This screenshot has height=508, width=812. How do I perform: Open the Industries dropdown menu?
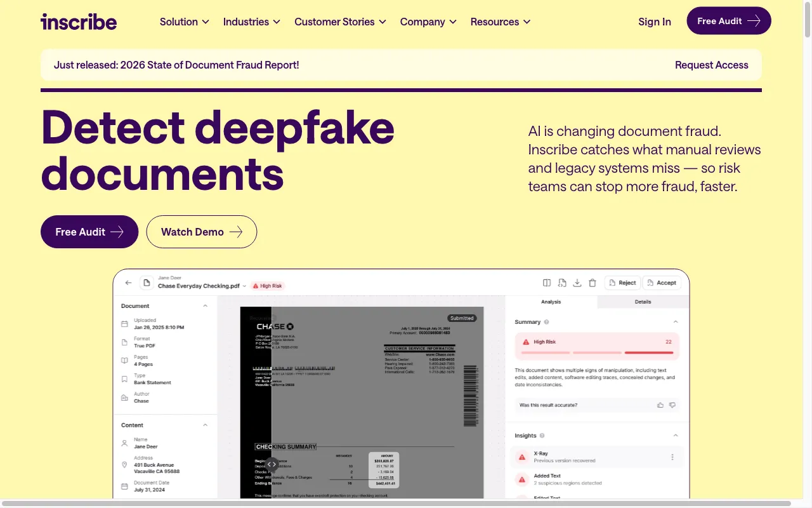252,22
